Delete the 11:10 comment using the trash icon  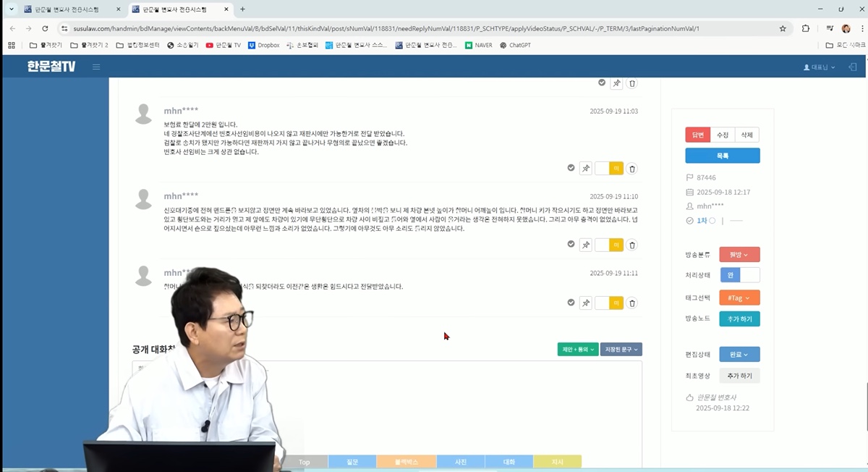pyautogui.click(x=631, y=245)
